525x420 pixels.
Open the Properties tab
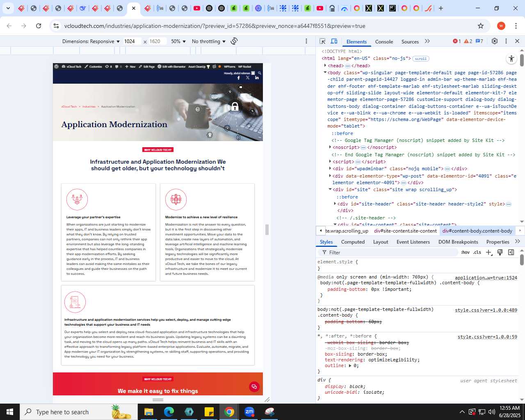(498, 242)
